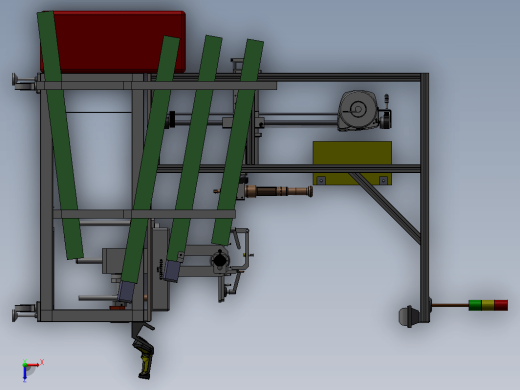
Task: Select the brown rod holding the signal tower
Action: [x=450, y=305]
